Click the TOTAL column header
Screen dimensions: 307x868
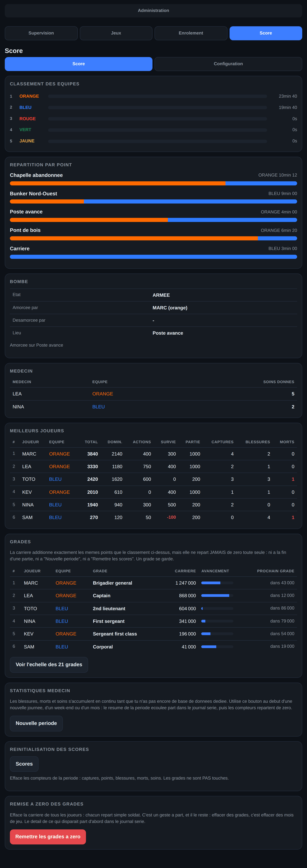point(91,442)
